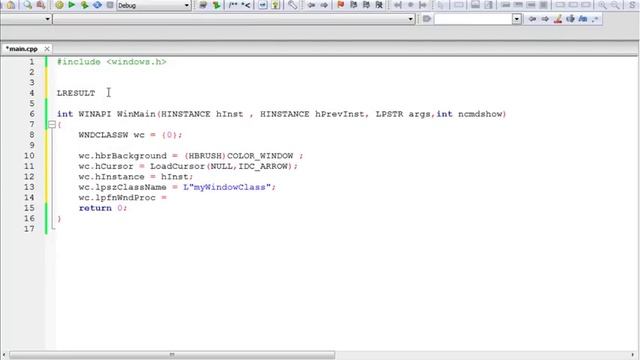640x360 pixels.
Task: Click "LoadCursor" on line 11
Action: (177, 167)
